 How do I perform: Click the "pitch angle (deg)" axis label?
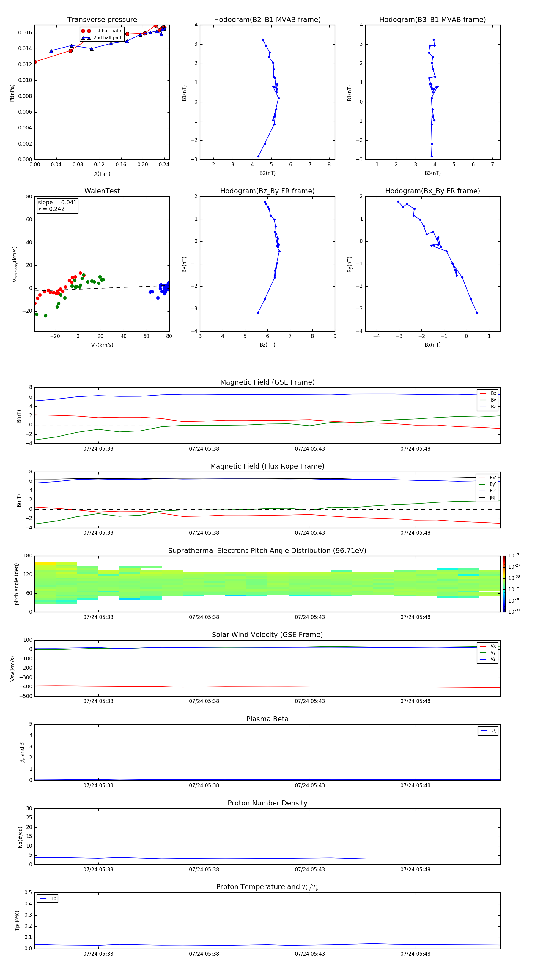[16, 584]
